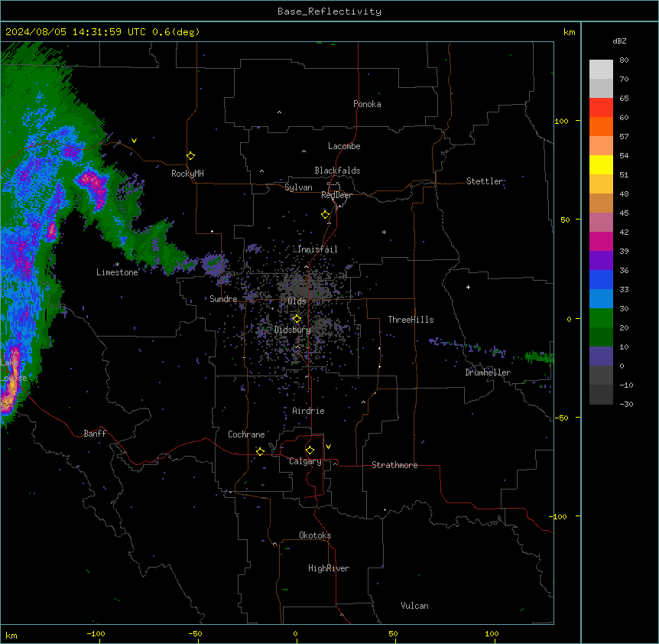The height and width of the screenshot is (644, 659).
Task: Click the -50 tick label on the horizontal axis
Action: click(x=195, y=633)
